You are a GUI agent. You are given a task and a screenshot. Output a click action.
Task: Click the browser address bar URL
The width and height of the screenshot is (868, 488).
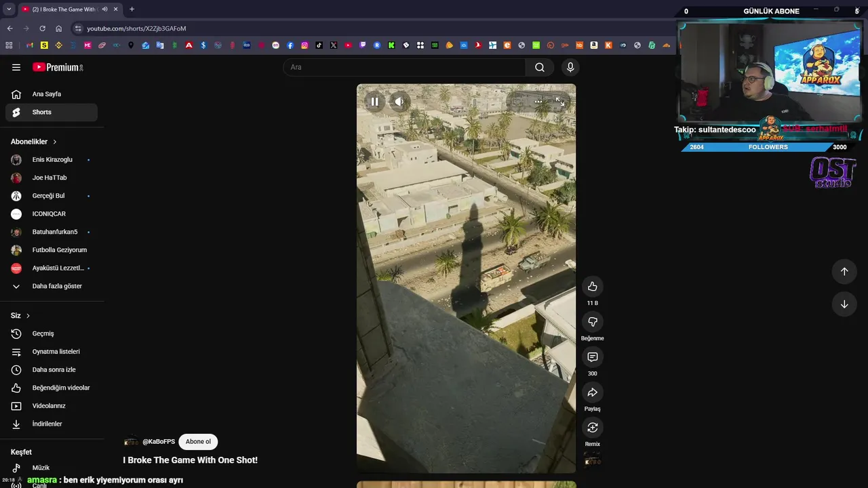pos(136,28)
